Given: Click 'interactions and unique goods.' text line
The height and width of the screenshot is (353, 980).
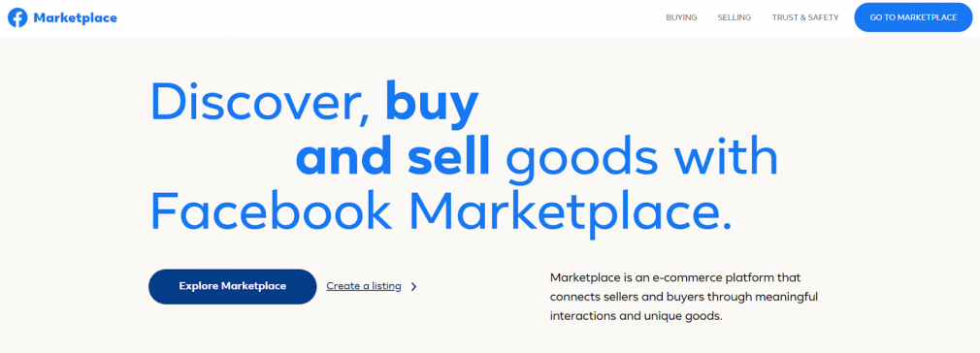Looking at the screenshot, I should 637,316.
